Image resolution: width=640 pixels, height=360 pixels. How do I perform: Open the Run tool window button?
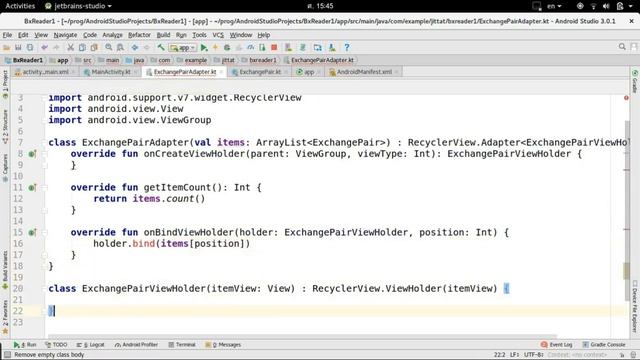click(x=25, y=345)
